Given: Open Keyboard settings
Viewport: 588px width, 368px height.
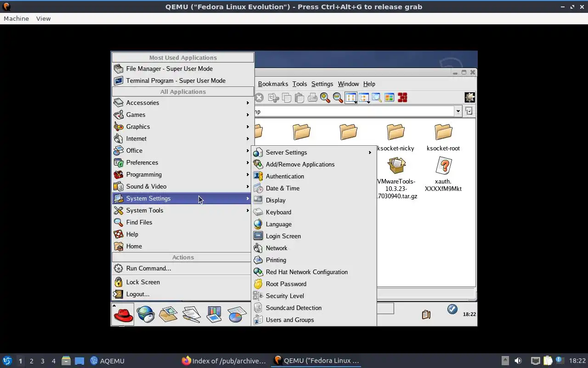Looking at the screenshot, I should (314, 212).
